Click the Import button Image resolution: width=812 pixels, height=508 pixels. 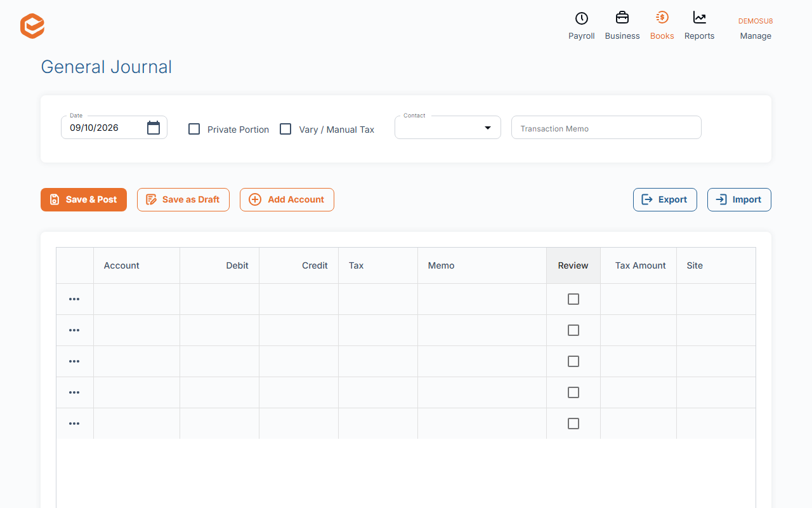[739, 199]
